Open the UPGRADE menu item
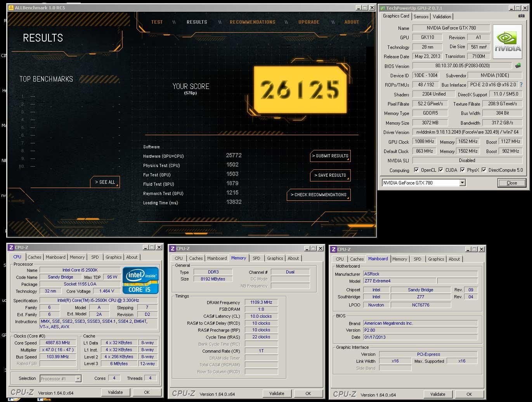The image size is (532, 402). (x=309, y=22)
